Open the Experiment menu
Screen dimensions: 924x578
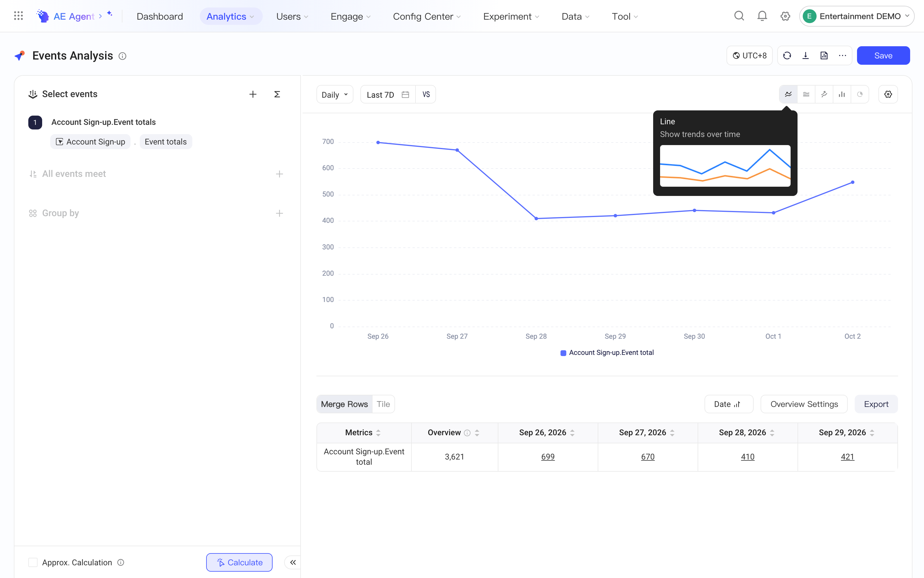pyautogui.click(x=511, y=16)
